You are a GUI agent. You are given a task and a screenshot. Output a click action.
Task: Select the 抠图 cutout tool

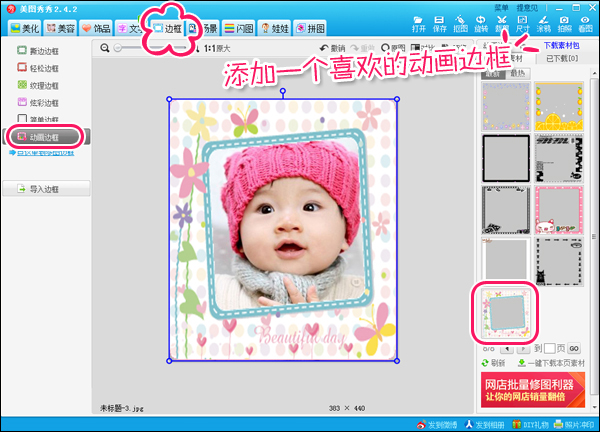(460, 24)
